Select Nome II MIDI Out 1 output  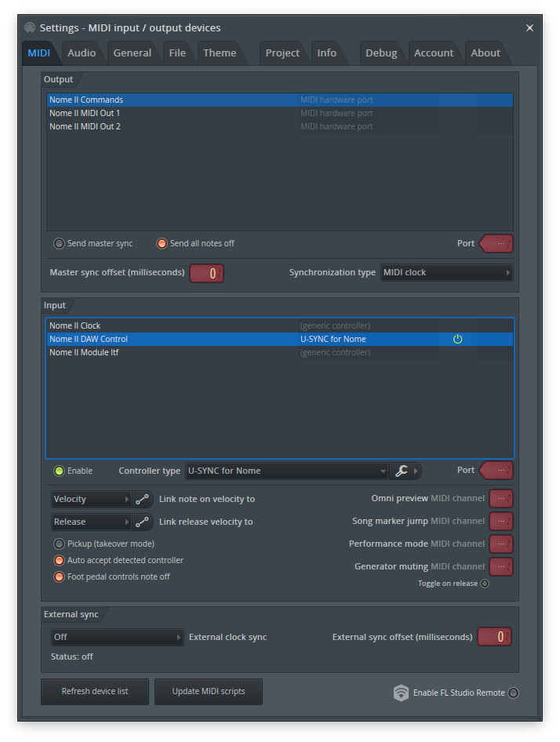click(280, 113)
